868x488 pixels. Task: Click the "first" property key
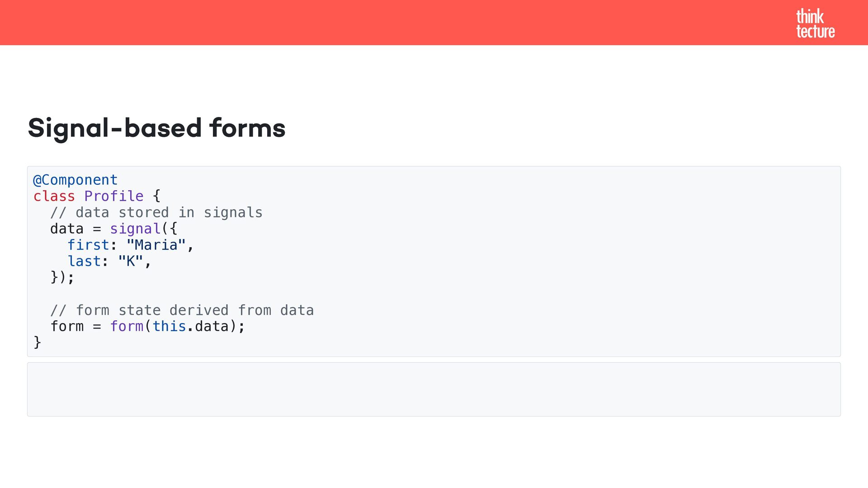pyautogui.click(x=88, y=245)
